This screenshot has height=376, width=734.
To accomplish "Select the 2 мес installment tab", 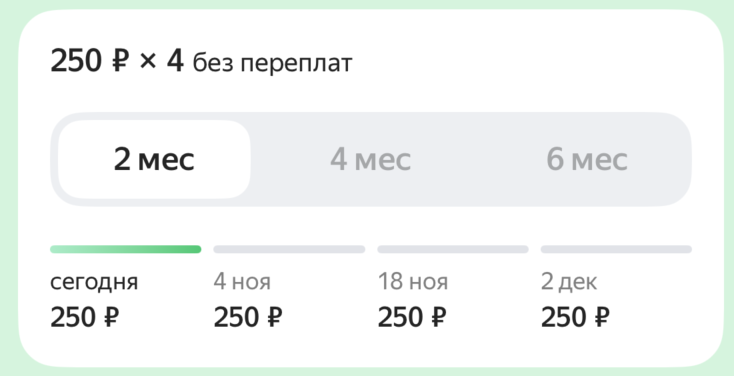I will (154, 160).
